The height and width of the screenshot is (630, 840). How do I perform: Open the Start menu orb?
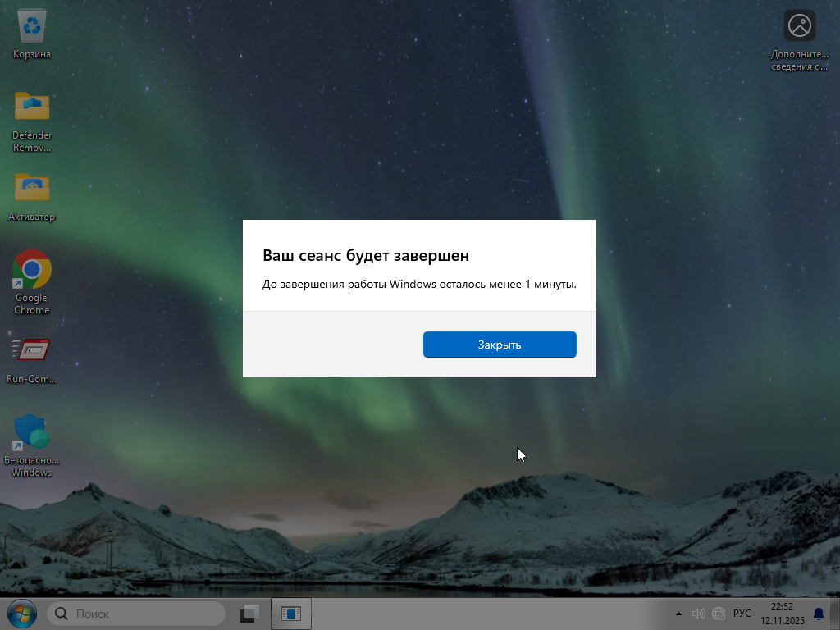21,613
